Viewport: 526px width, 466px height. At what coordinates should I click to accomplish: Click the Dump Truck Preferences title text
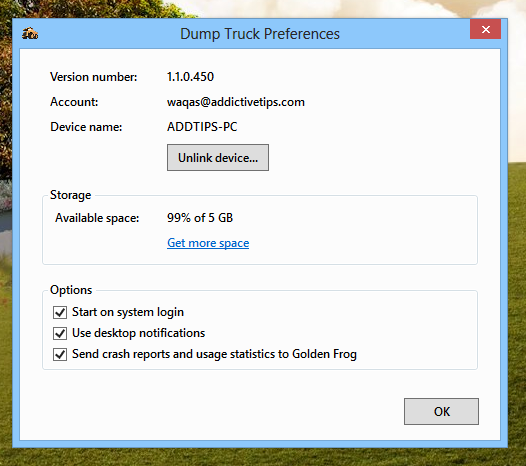click(x=260, y=34)
